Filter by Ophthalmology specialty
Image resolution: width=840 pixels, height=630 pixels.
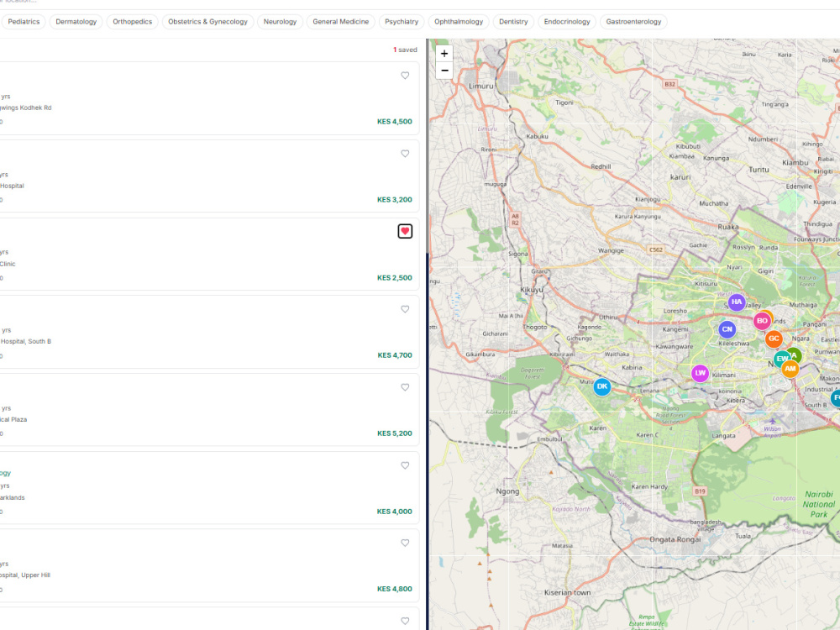[x=459, y=22]
